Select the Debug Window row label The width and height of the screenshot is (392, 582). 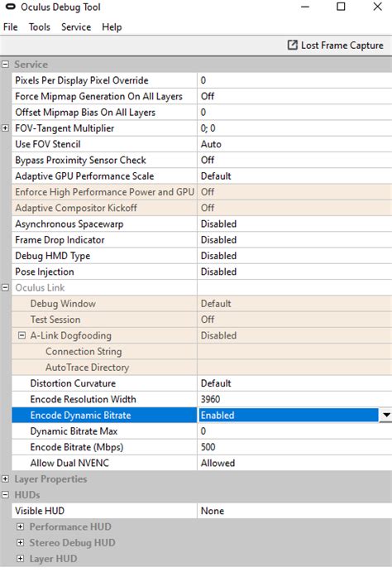pos(63,304)
